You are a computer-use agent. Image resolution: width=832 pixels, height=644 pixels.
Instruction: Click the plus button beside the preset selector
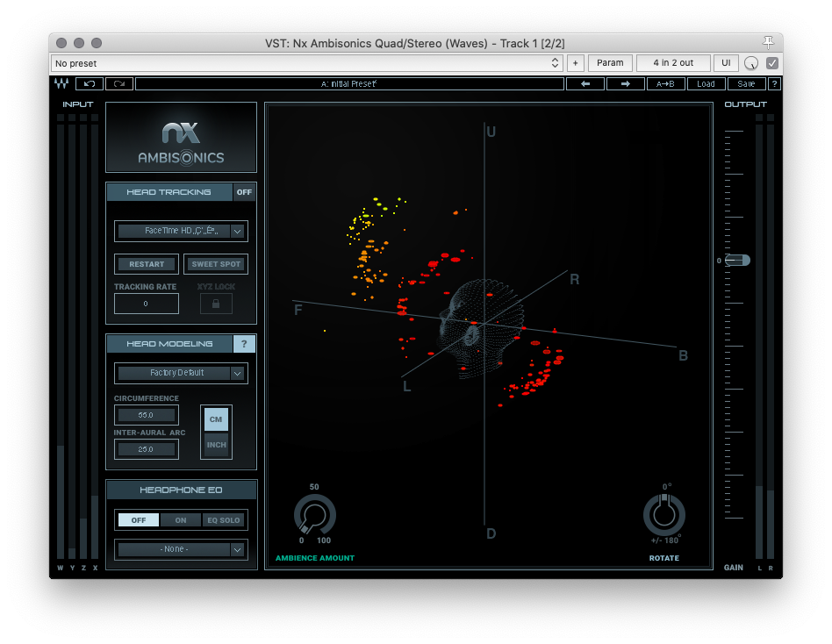(x=575, y=63)
